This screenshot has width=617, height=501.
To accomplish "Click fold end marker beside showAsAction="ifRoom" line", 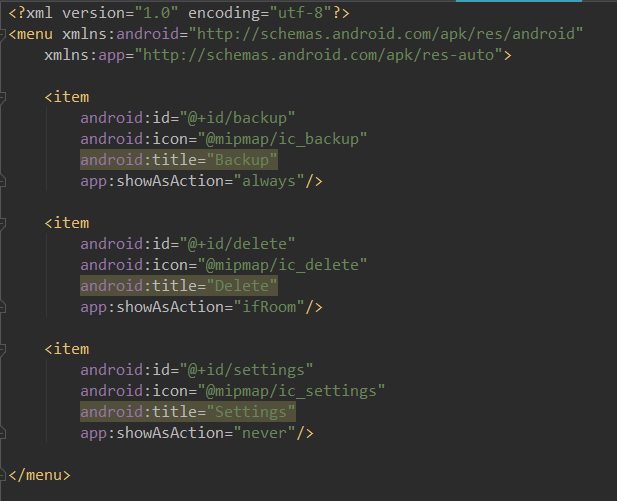I will click(2, 307).
